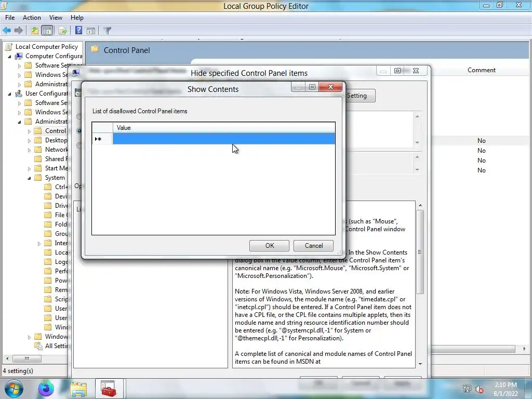
Task: Launch Firefox from the taskbar
Action: [x=46, y=389]
